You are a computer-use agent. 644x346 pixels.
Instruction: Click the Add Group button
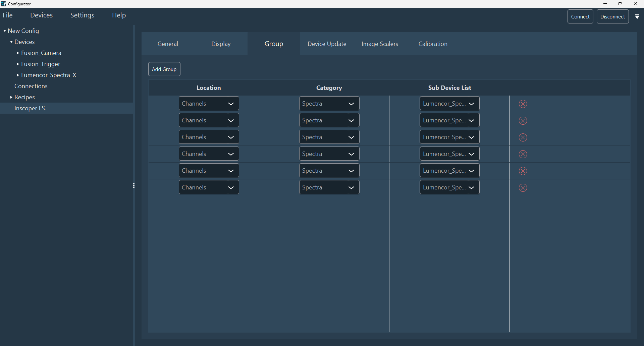164,69
